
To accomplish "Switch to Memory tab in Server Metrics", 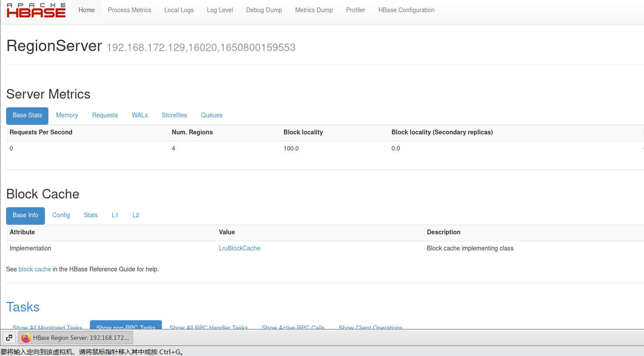I will click(67, 116).
